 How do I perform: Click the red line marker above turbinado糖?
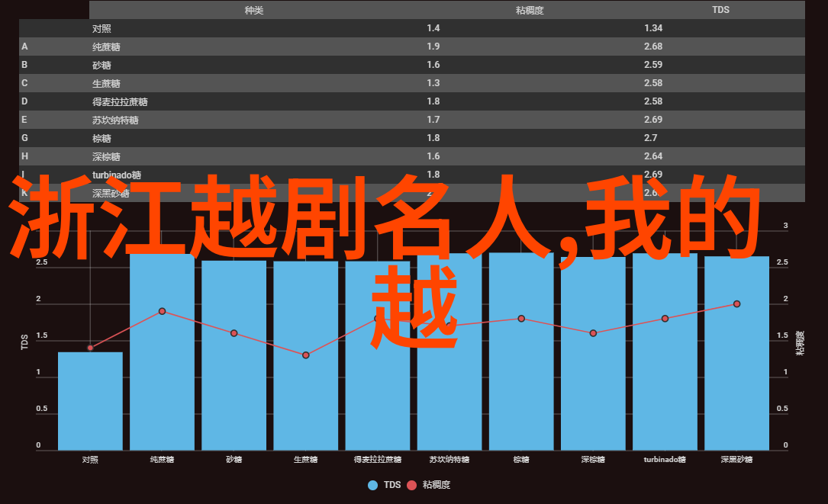coord(665,319)
